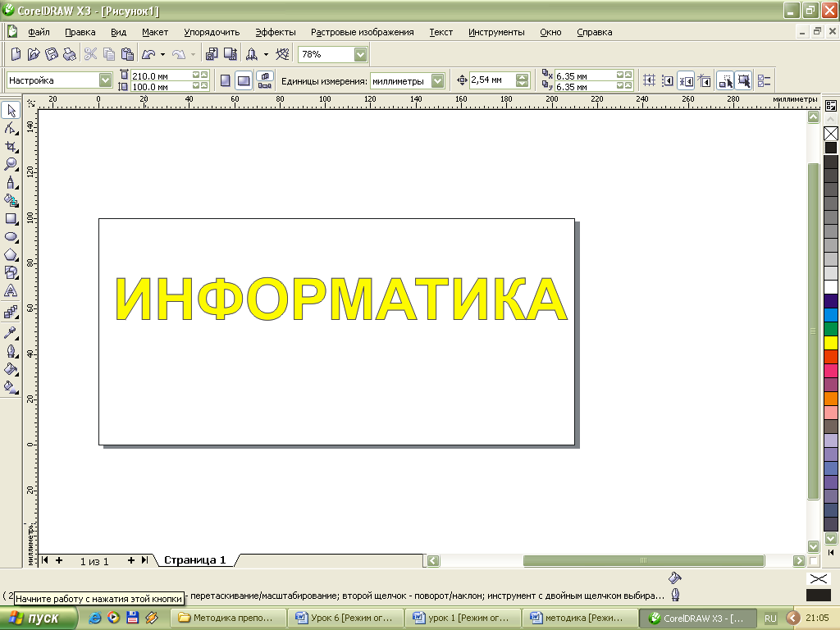Save the drawing with the disk icon
The height and width of the screenshot is (630, 840).
coord(52,54)
